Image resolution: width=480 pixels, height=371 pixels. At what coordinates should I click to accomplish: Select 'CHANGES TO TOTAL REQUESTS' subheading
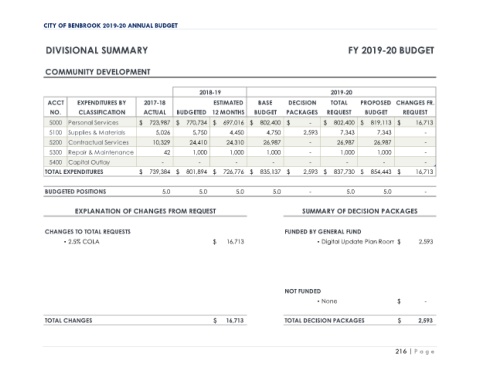point(88,232)
